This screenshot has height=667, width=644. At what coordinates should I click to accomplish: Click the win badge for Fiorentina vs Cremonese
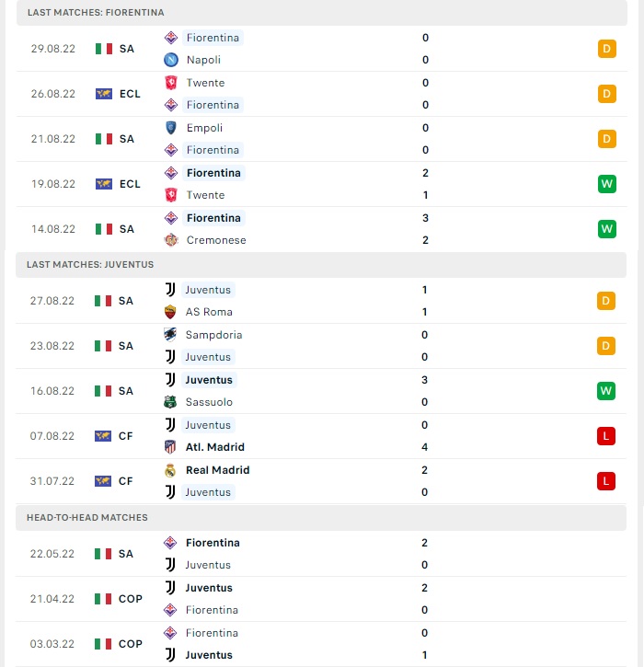tap(606, 229)
